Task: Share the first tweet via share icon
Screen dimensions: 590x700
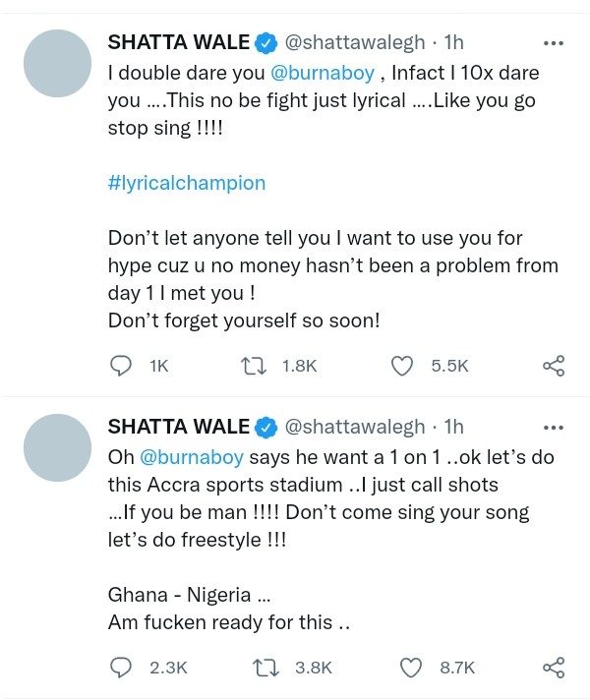Action: pyautogui.click(x=554, y=366)
